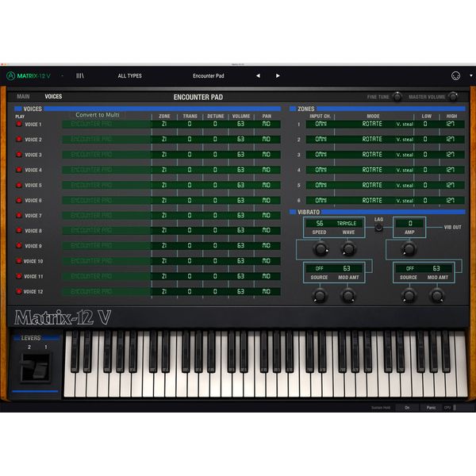Viewport: 476px width, 476px height.
Task: Click the vibrato SPEED knob
Action: click(321, 249)
